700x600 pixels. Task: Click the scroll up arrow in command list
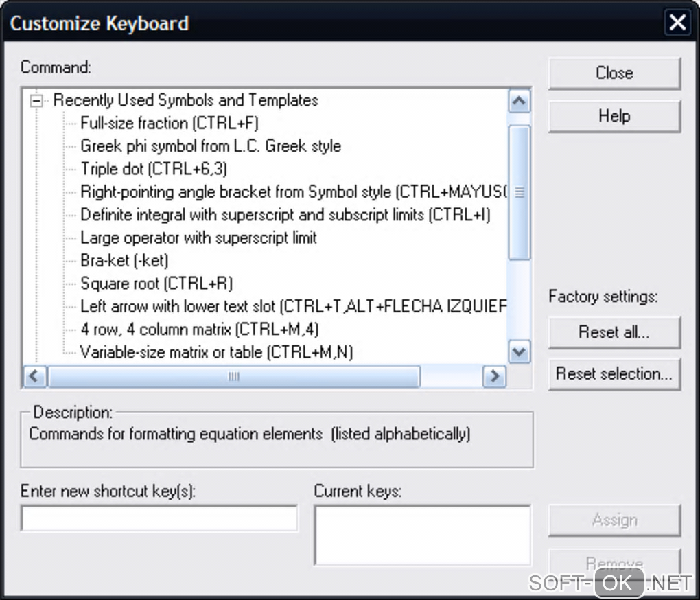(x=520, y=102)
